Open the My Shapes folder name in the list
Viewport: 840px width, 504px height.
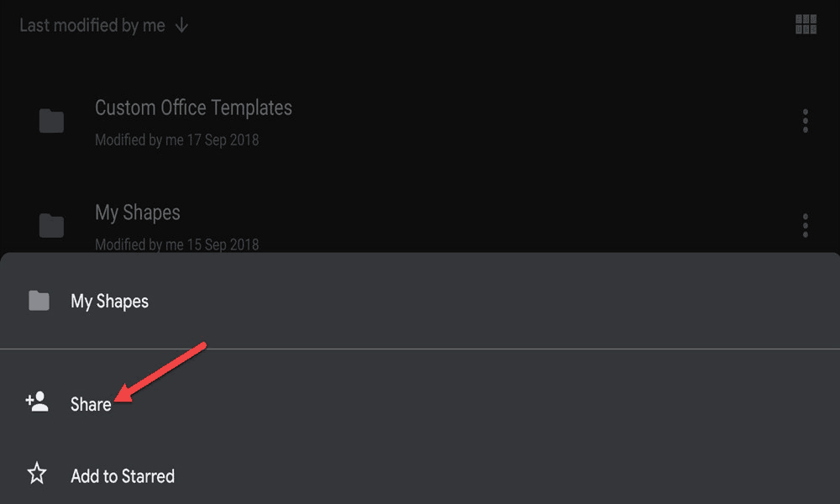[x=138, y=213]
